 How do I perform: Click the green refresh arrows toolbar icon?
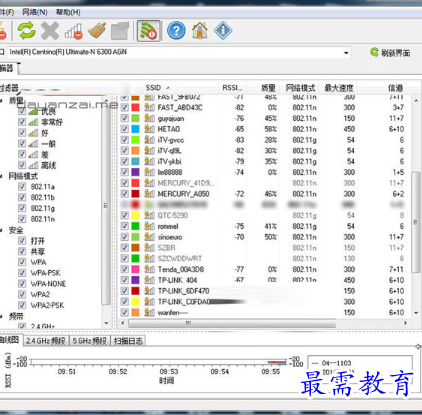[x=26, y=31]
